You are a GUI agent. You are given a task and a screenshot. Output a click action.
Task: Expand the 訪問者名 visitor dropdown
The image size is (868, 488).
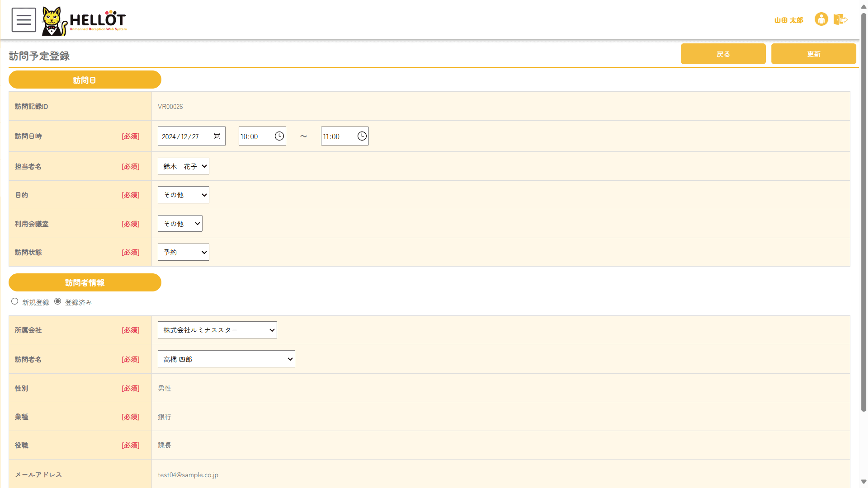pyautogui.click(x=226, y=359)
